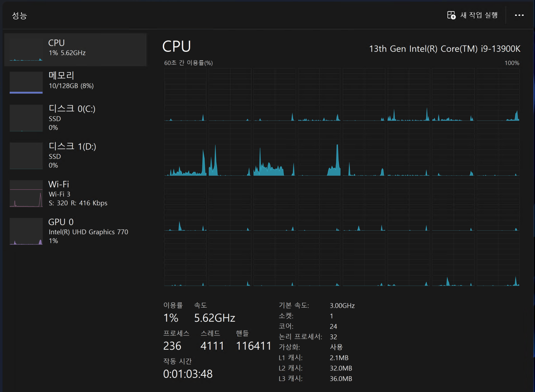Viewport: 535px width, 392px height.
Task: Click the 프로세스 count 236
Action: click(172, 346)
